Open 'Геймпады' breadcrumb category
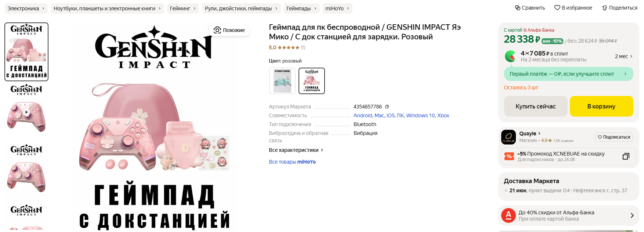The width and height of the screenshot is (644, 232). pos(301,8)
